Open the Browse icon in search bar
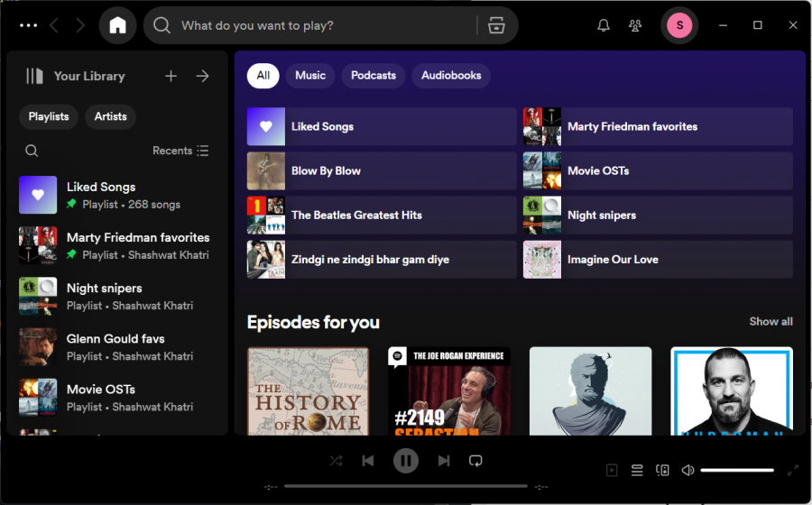The height and width of the screenshot is (505, 812). (x=495, y=25)
